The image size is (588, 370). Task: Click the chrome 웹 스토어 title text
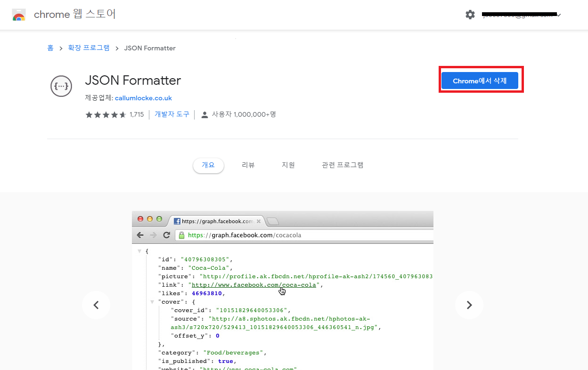click(x=75, y=15)
